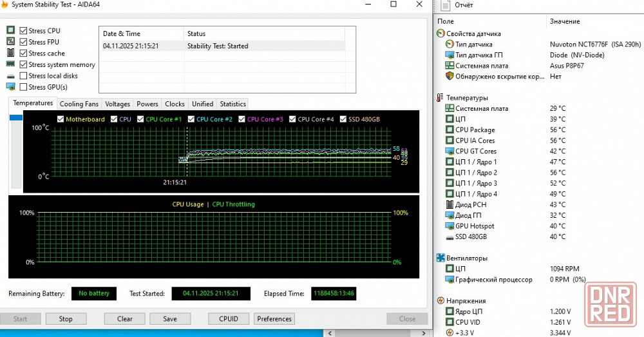Image resolution: width=644 pixels, height=337 pixels.
Task: Click the blue graph scale selector bar
Action: [16, 117]
